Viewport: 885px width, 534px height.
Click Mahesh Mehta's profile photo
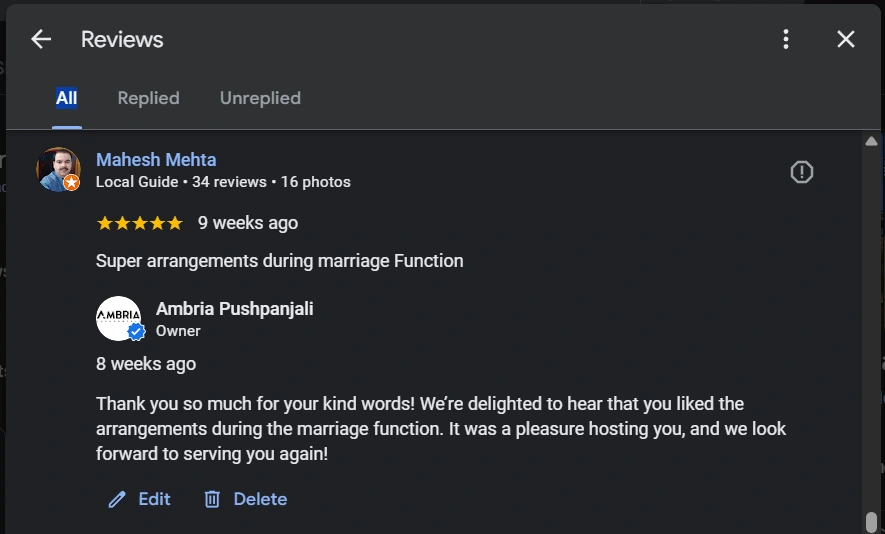click(x=57, y=168)
